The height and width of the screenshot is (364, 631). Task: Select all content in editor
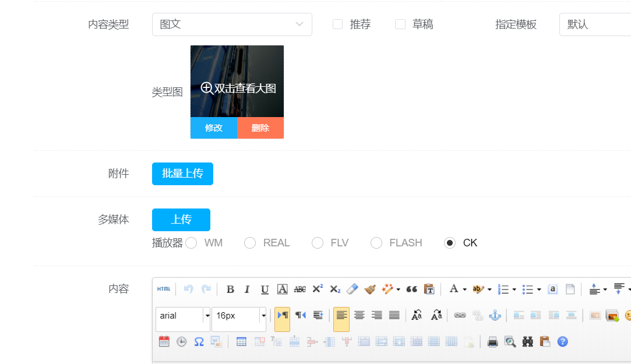point(552,289)
